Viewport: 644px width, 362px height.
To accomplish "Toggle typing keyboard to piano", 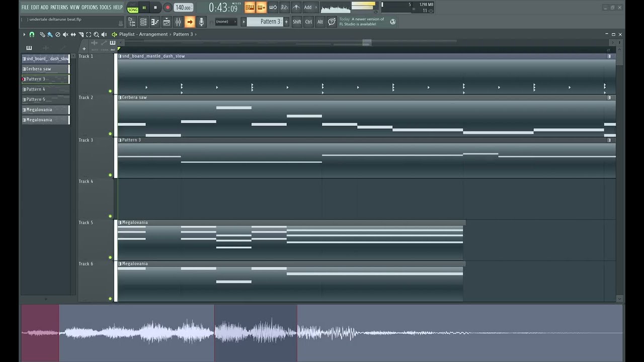I will click(x=250, y=7).
